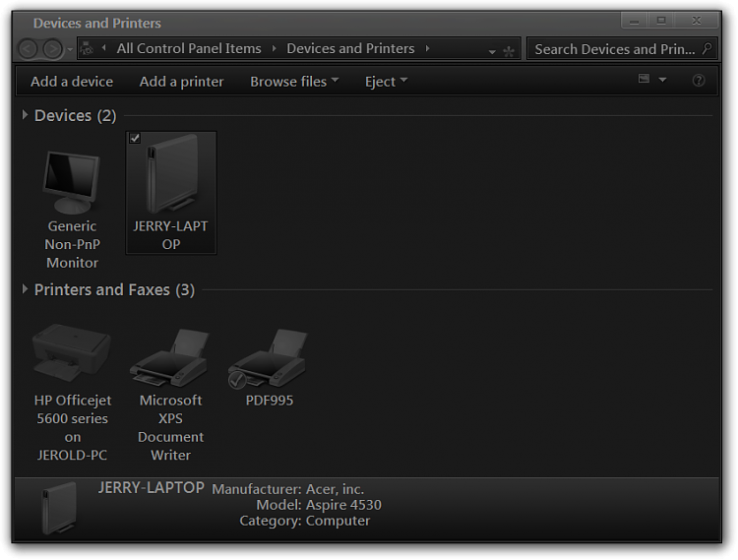Click the refresh icon in address bar

509,51
